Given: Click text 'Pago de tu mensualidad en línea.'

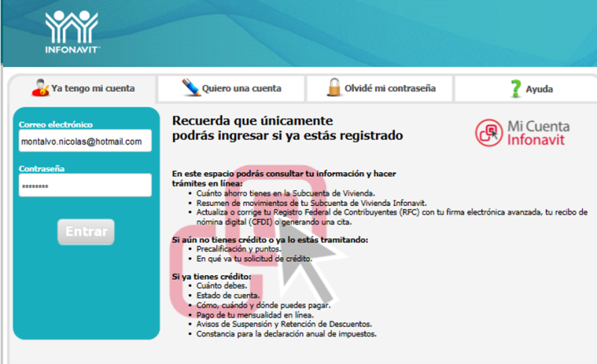Looking at the screenshot, I should pyautogui.click(x=255, y=315).
